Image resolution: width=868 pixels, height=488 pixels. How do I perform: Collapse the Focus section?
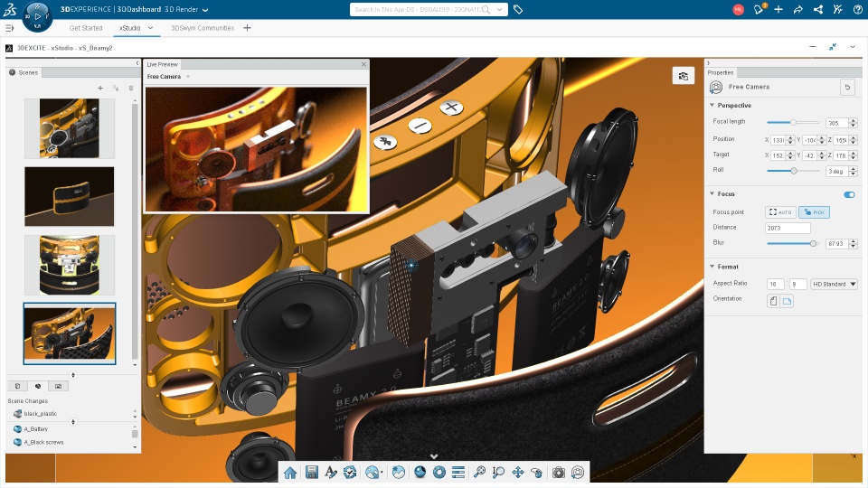tap(712, 193)
